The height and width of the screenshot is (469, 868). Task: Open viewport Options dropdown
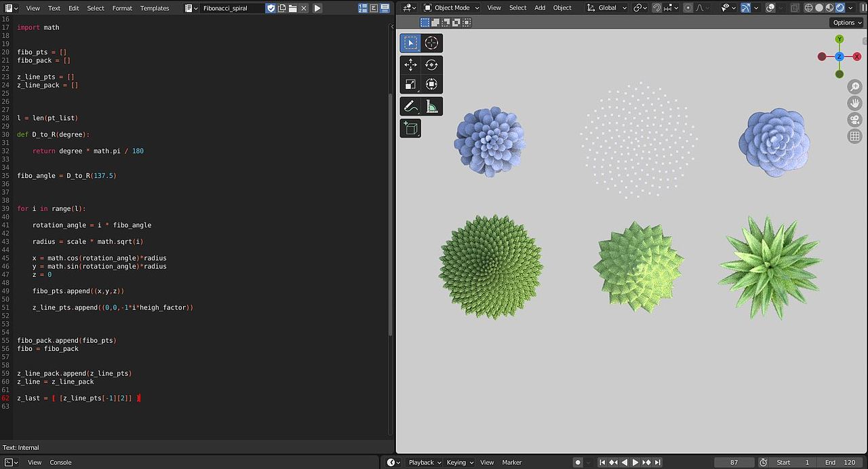848,22
